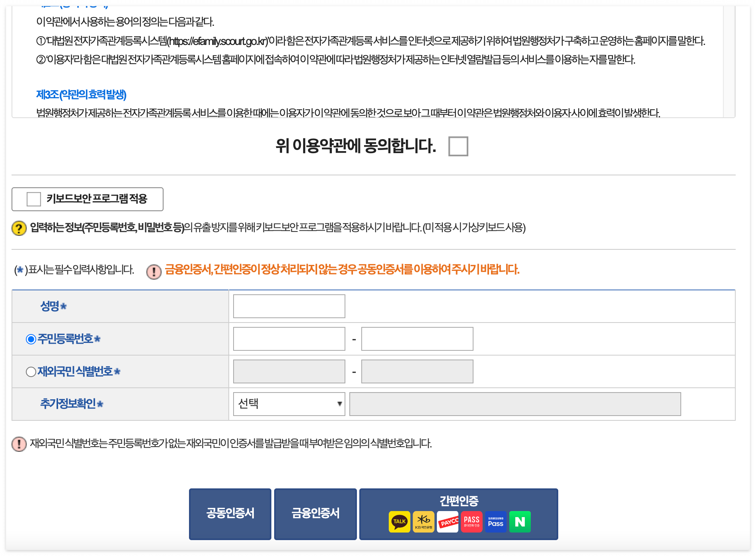Click the 공동인증서 button
Screen dimensions: 756x556
tap(230, 513)
